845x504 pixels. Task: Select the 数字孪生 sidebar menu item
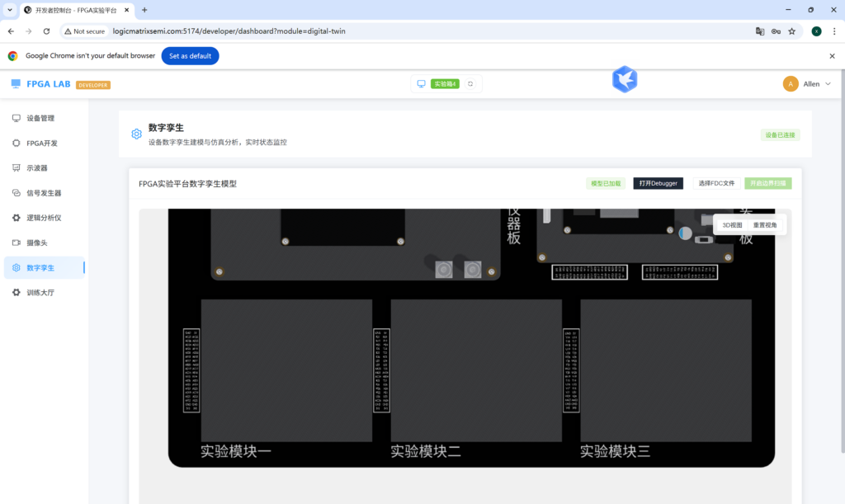(x=40, y=268)
